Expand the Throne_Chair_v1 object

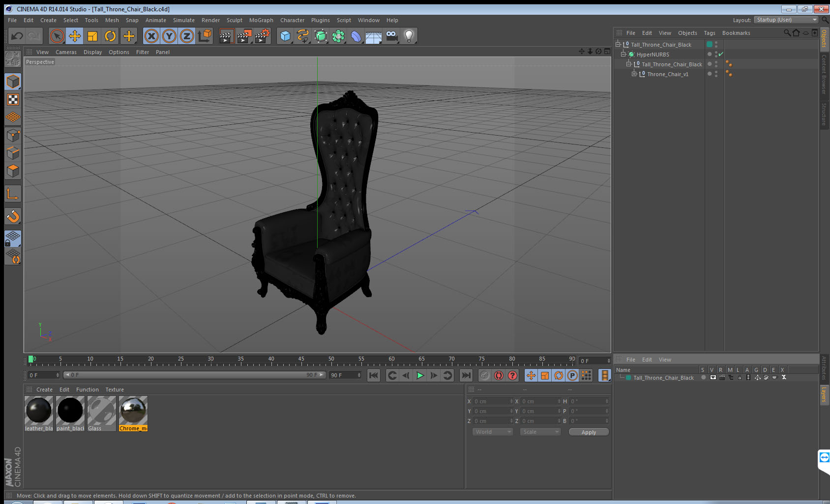tap(634, 74)
